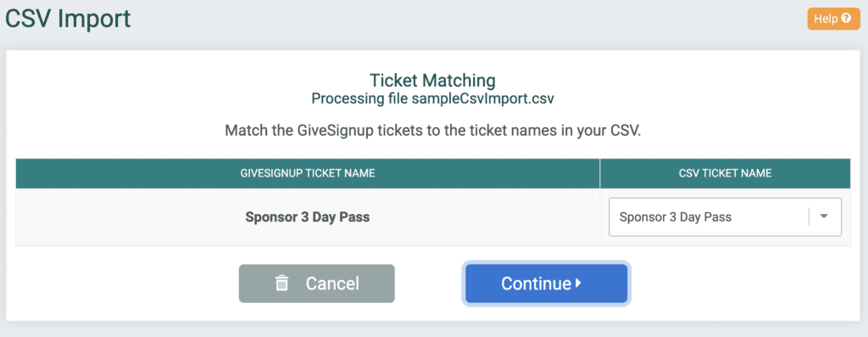The width and height of the screenshot is (868, 337).
Task: Click the 'Match the GiveSignup tickets' instruction text
Action: click(x=432, y=132)
